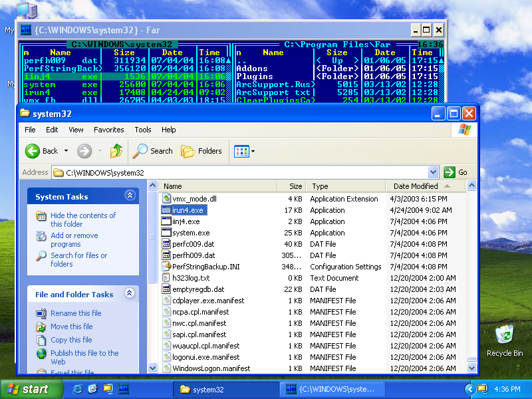
Task: Launch Outlook Express from Quick Launch
Action: coord(92,389)
